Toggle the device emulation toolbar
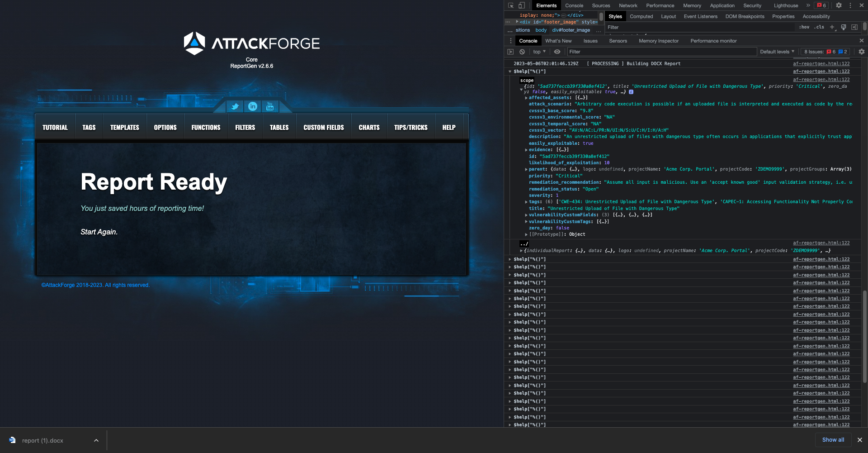This screenshot has width=868, height=453. [x=522, y=5]
